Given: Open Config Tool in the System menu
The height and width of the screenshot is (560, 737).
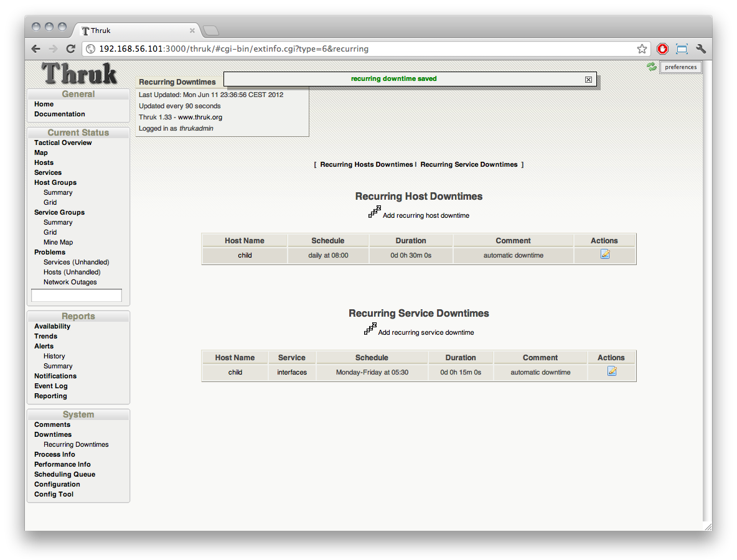Looking at the screenshot, I should (54, 494).
